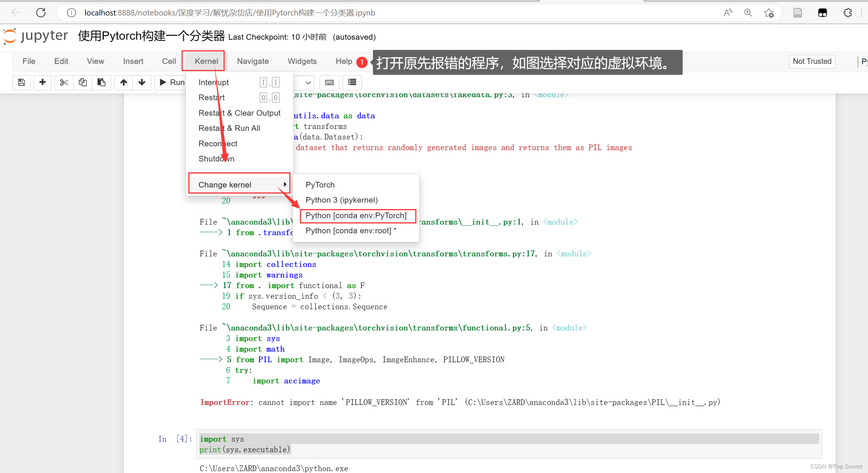
Task: Click the save and checkpoint icon
Action: pyautogui.click(x=22, y=82)
